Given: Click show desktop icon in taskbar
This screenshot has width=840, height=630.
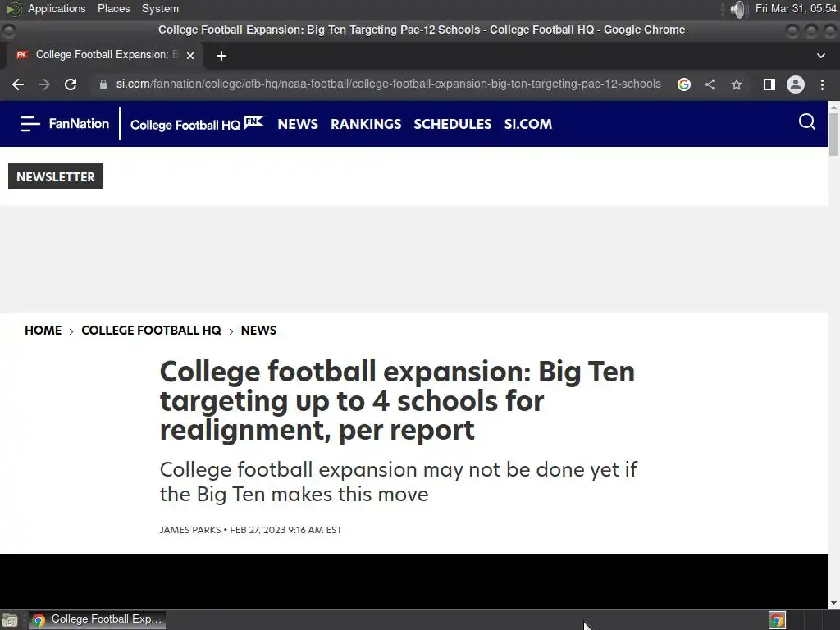Looking at the screenshot, I should pyautogui.click(x=10, y=620).
